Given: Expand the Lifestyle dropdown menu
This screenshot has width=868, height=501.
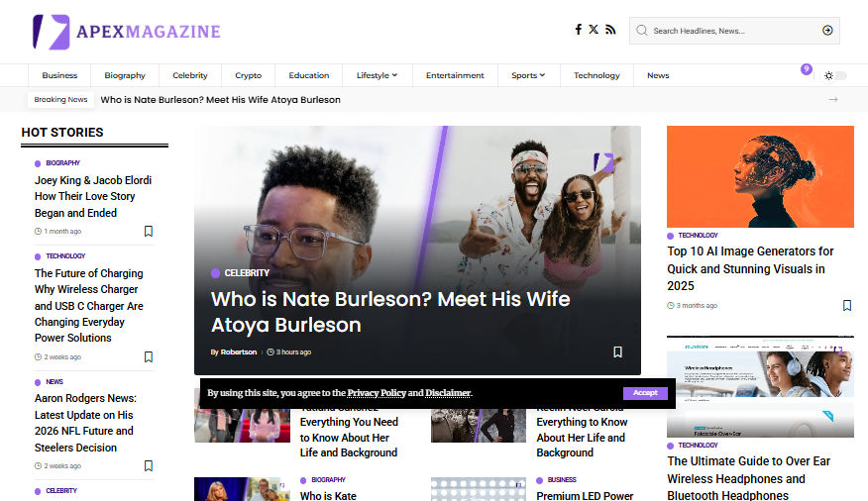Looking at the screenshot, I should (377, 75).
